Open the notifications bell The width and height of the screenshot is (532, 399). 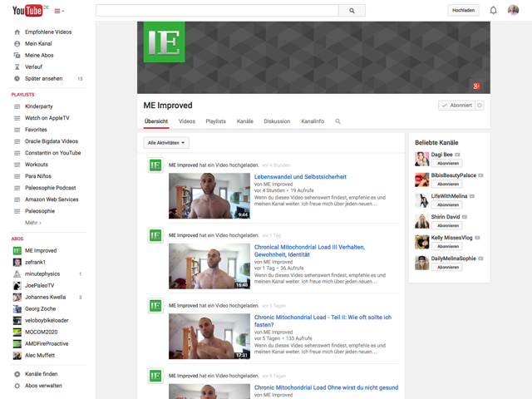[493, 11]
